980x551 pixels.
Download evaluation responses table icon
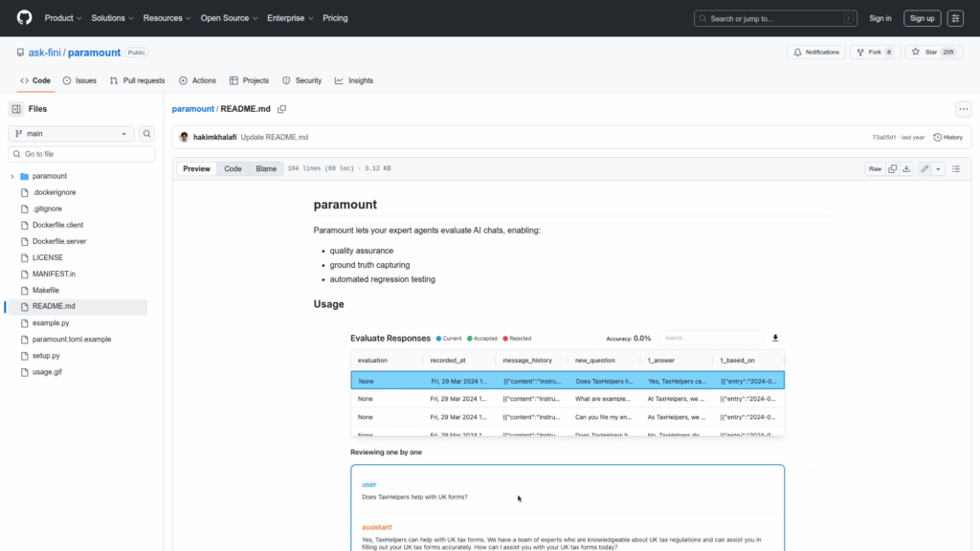(775, 338)
